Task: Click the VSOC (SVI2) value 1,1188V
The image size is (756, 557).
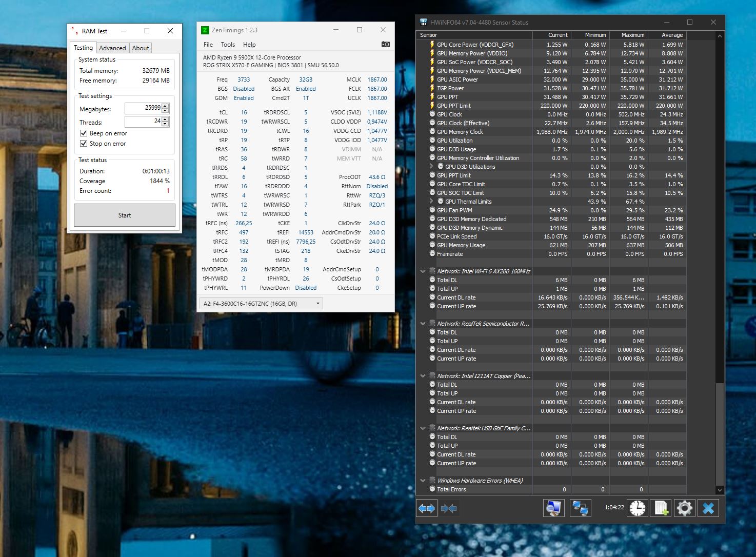Action: (x=377, y=112)
